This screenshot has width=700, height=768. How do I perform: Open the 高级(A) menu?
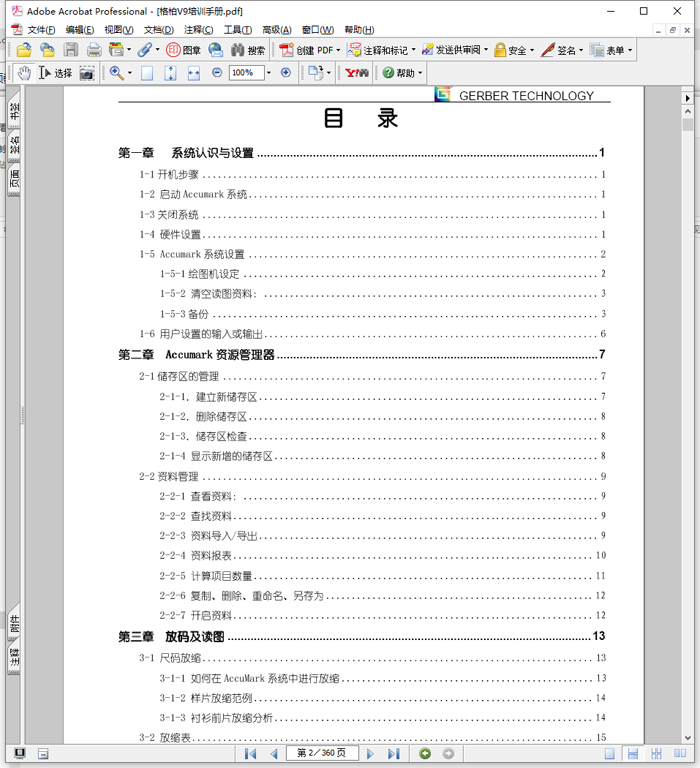[277, 30]
